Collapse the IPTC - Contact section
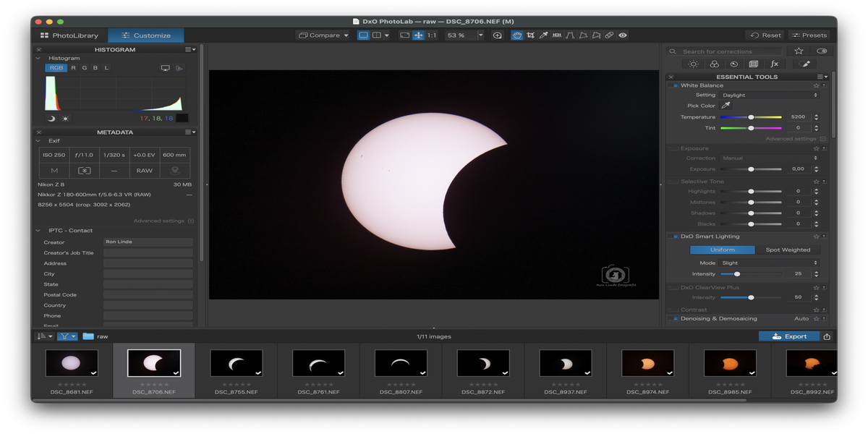This screenshot has width=868, height=434. (39, 231)
